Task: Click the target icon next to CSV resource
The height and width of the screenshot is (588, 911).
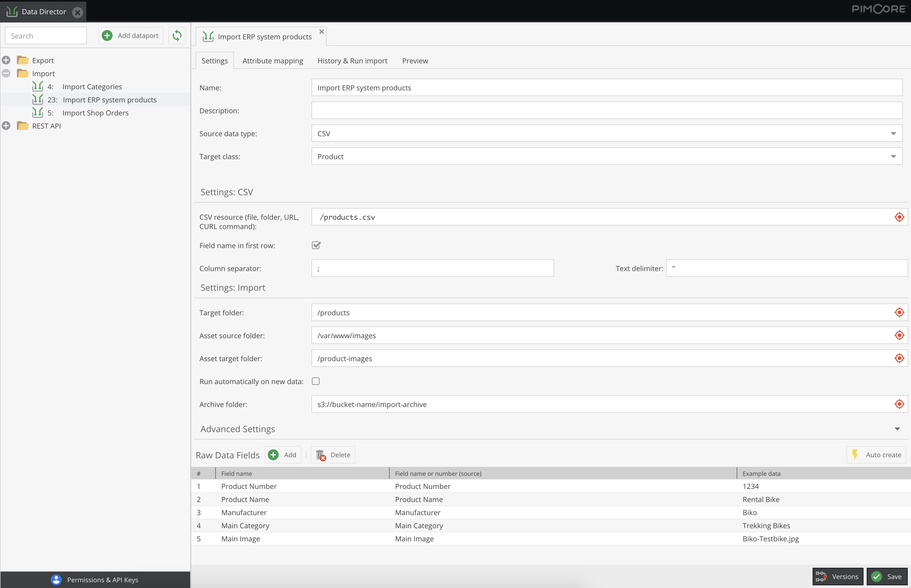Action: 899,217
